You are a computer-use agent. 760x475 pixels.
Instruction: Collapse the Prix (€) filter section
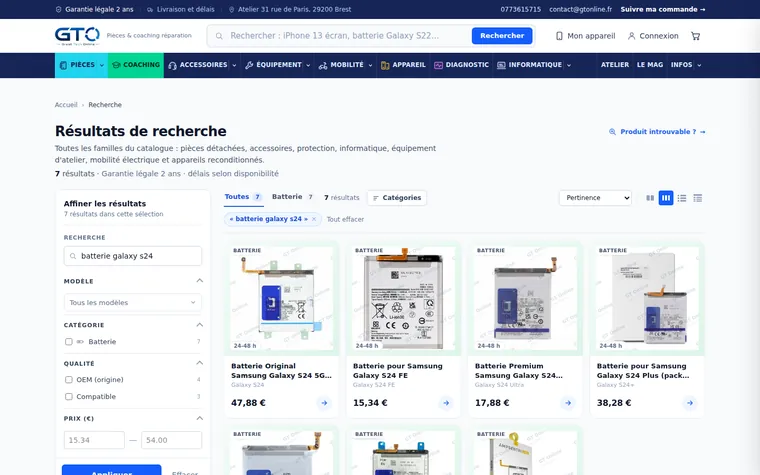click(199, 418)
